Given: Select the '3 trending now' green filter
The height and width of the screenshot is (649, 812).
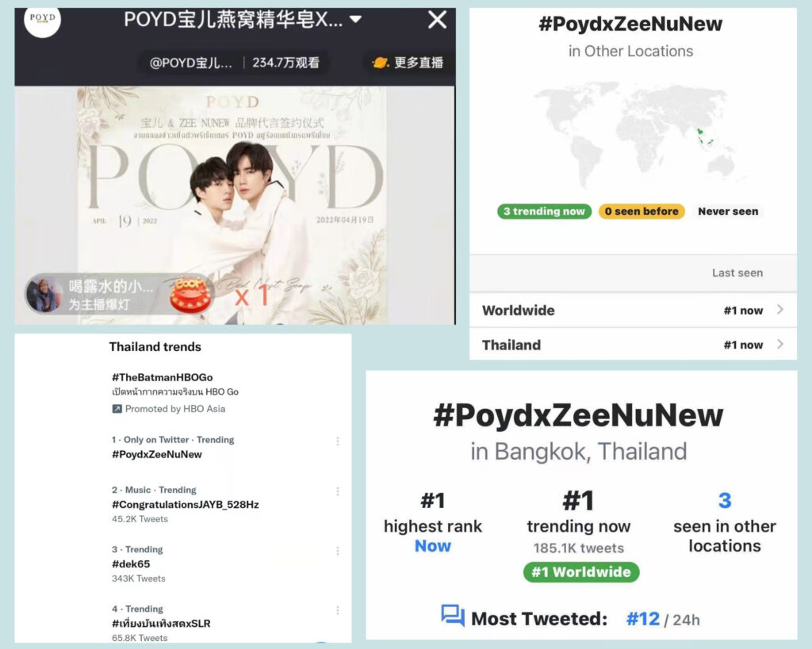Looking at the screenshot, I should click(x=544, y=211).
